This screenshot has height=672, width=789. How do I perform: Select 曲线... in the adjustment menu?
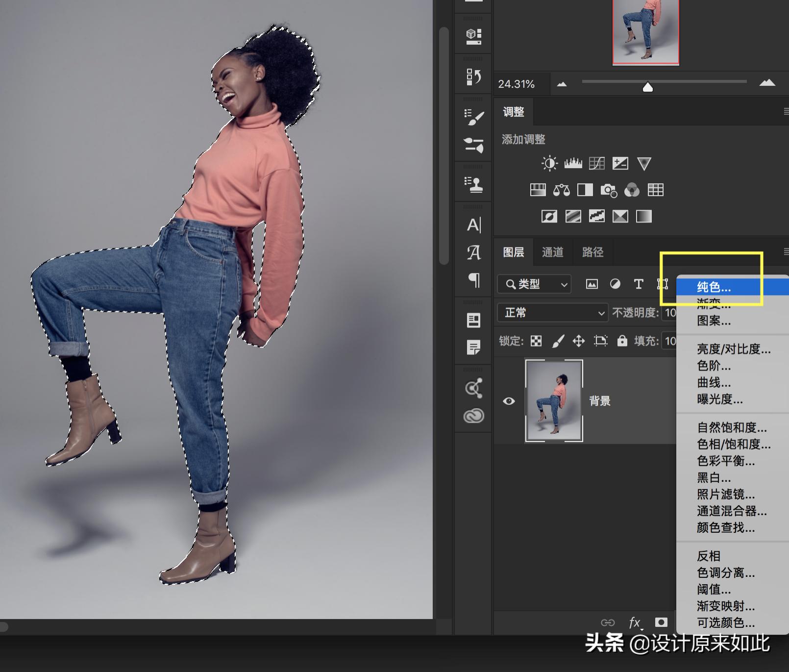714,382
